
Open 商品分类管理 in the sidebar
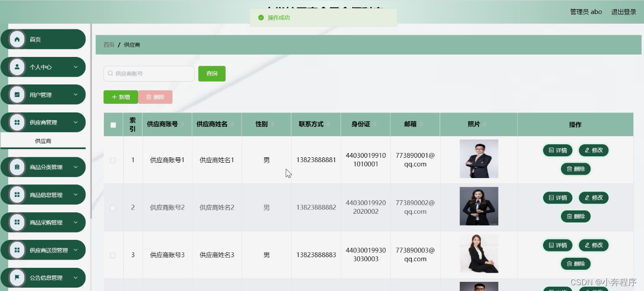coord(43,167)
